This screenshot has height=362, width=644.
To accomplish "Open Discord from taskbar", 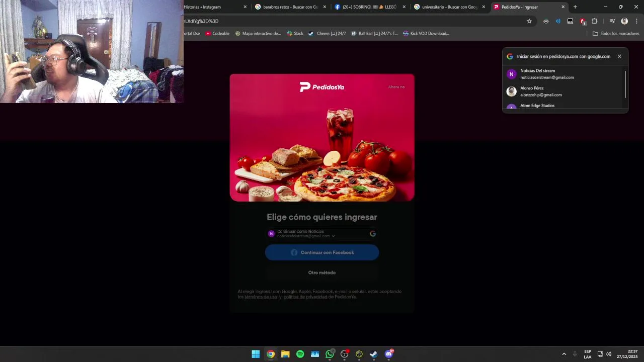I will tap(389, 354).
